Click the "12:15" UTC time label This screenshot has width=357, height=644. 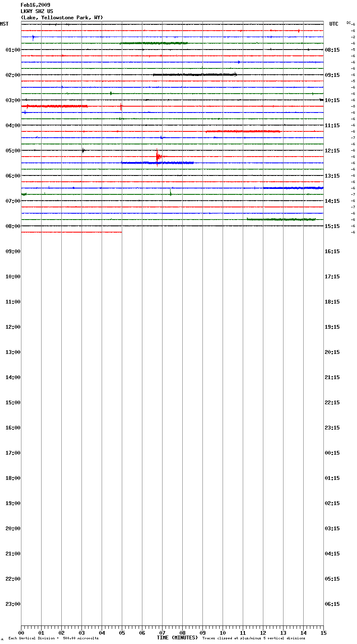tap(332, 151)
